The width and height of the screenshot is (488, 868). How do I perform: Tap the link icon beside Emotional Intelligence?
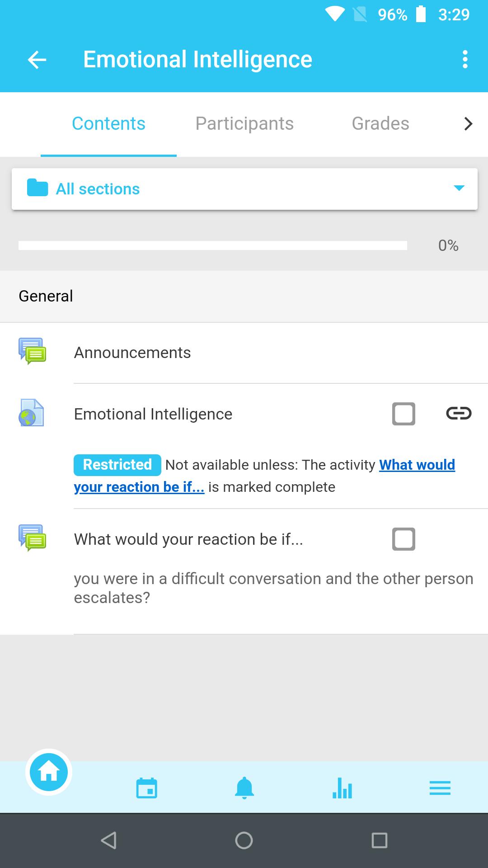coord(459,414)
